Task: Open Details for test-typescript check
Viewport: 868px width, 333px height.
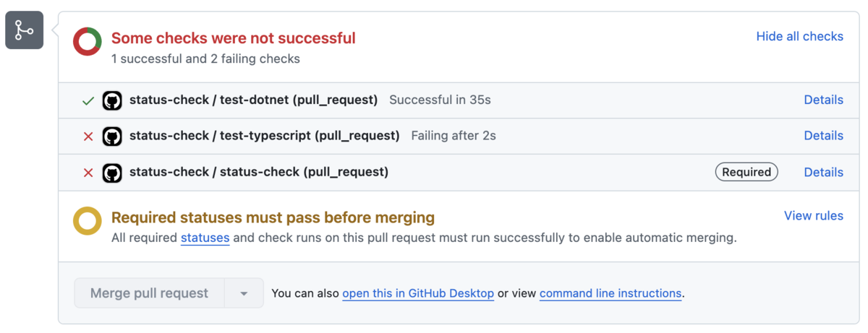Action: (823, 135)
